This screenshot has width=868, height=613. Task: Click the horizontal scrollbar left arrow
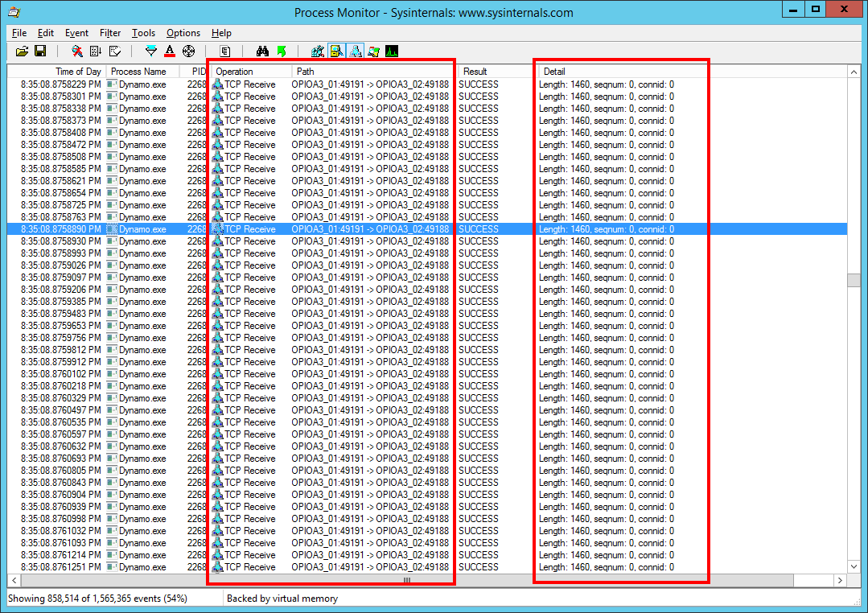click(x=14, y=580)
